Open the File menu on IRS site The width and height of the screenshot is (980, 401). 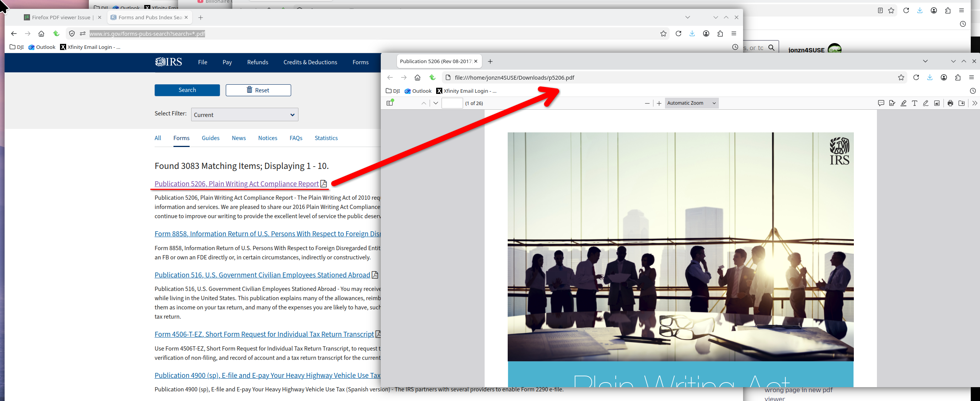(x=203, y=62)
